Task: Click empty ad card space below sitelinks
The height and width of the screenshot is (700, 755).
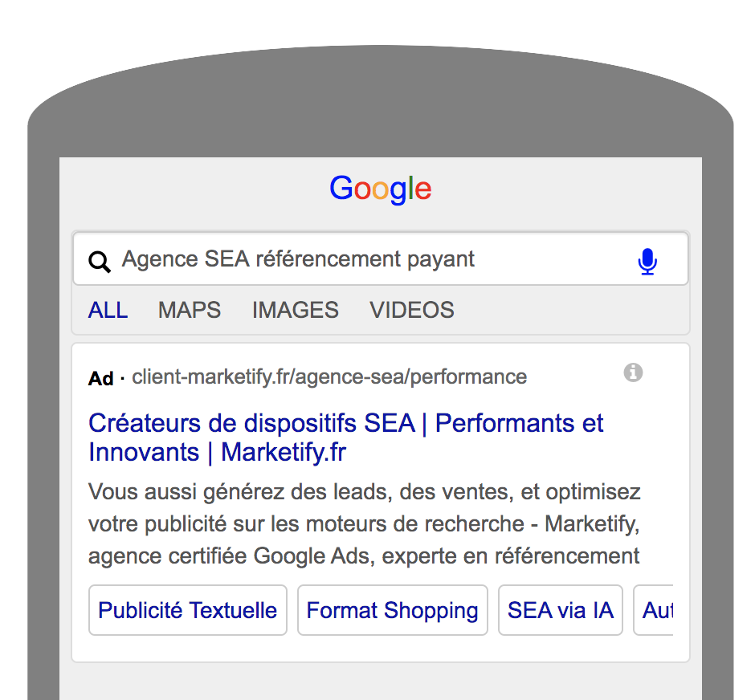Action: (x=380, y=649)
